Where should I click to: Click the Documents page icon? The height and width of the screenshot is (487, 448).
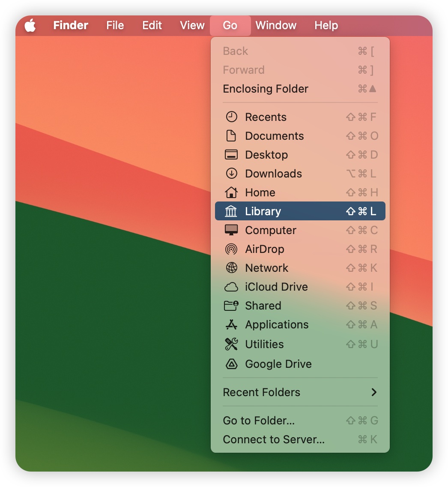tap(231, 136)
